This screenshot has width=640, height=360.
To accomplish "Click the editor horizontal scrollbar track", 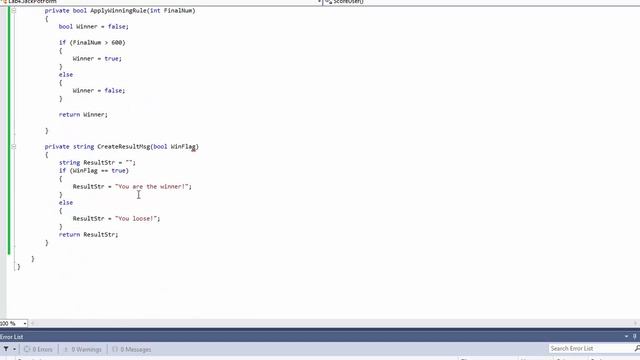I will coord(334,323).
